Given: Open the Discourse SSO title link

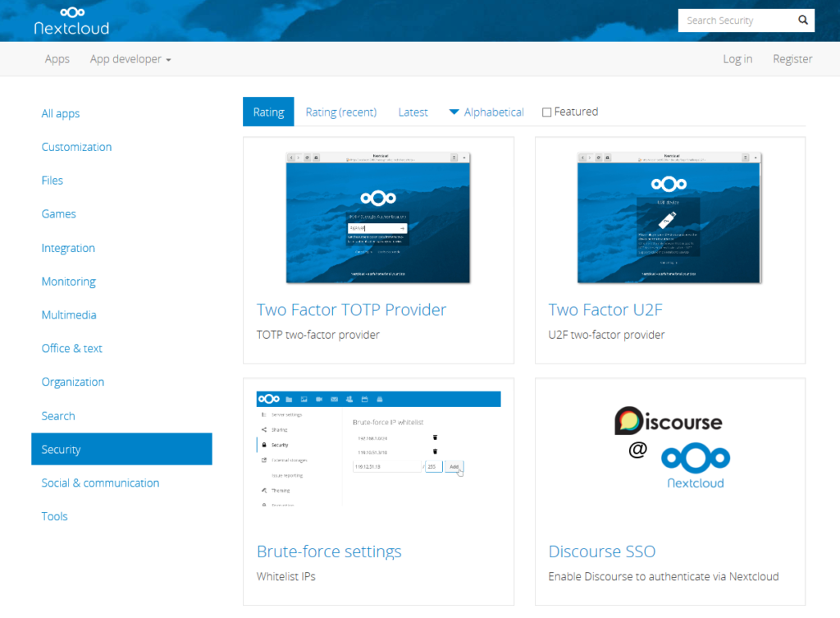Looking at the screenshot, I should pos(601,552).
